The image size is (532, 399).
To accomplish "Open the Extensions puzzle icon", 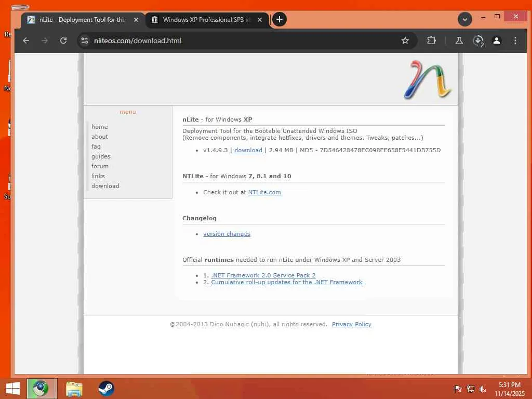I will (x=431, y=41).
